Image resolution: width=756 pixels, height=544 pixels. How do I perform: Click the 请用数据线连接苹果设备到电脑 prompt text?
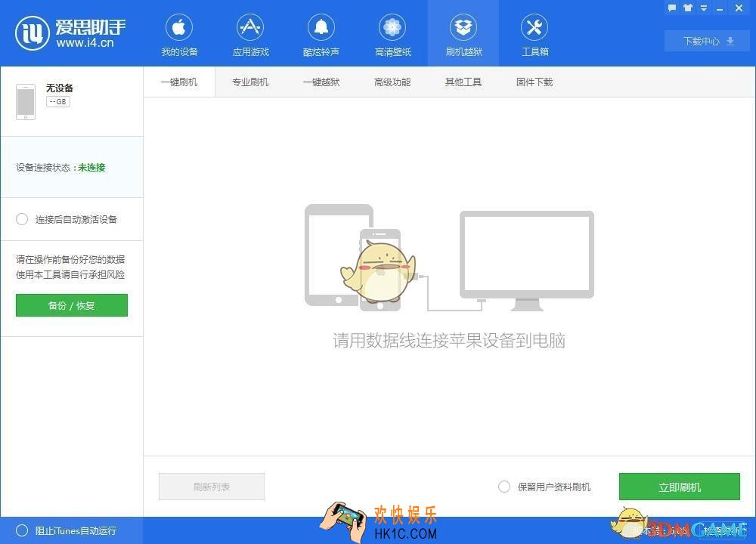(449, 340)
